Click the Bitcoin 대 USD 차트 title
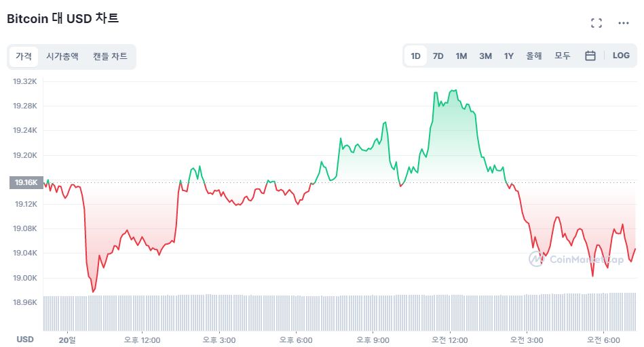The width and height of the screenshot is (644, 347). (x=63, y=19)
